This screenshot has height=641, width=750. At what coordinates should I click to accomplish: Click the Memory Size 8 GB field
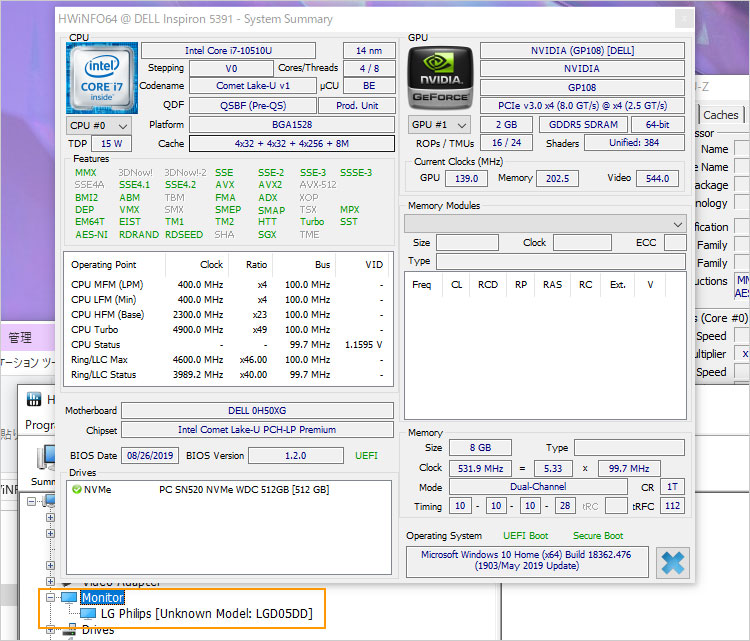480,448
